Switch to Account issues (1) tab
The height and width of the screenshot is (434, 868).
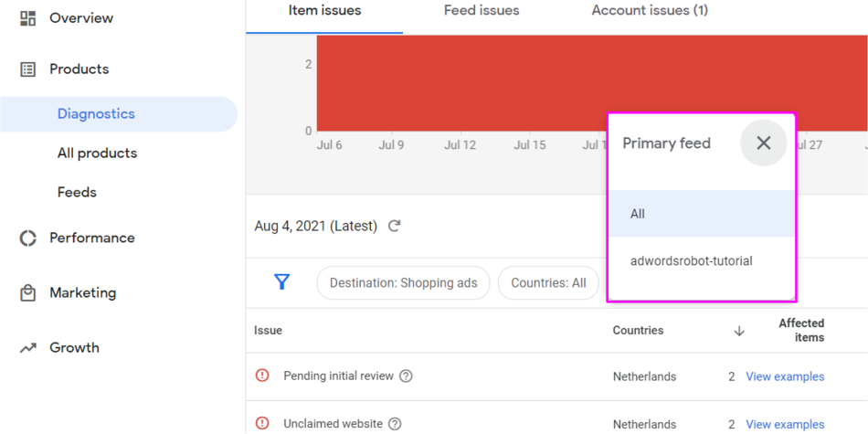pos(650,11)
